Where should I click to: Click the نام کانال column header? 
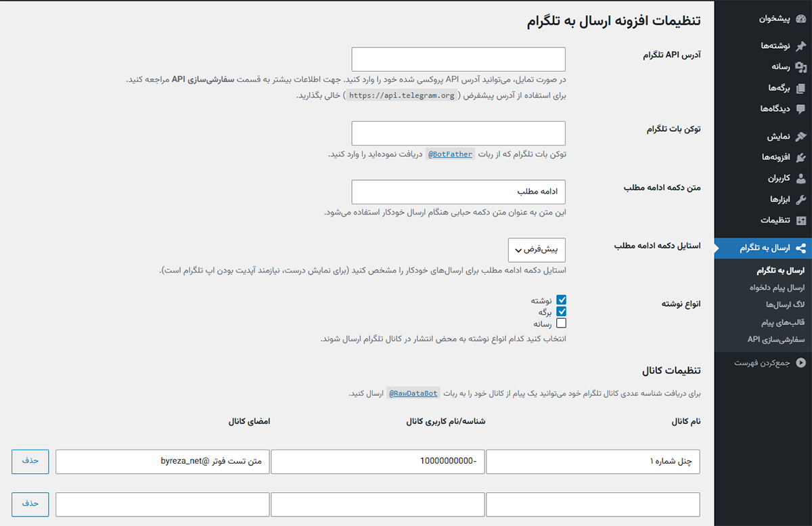coord(686,421)
